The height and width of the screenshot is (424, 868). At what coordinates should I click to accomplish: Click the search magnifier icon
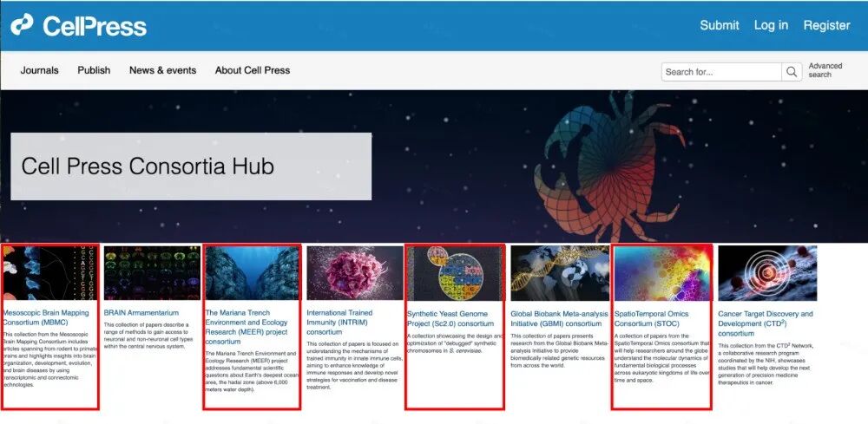pos(792,72)
